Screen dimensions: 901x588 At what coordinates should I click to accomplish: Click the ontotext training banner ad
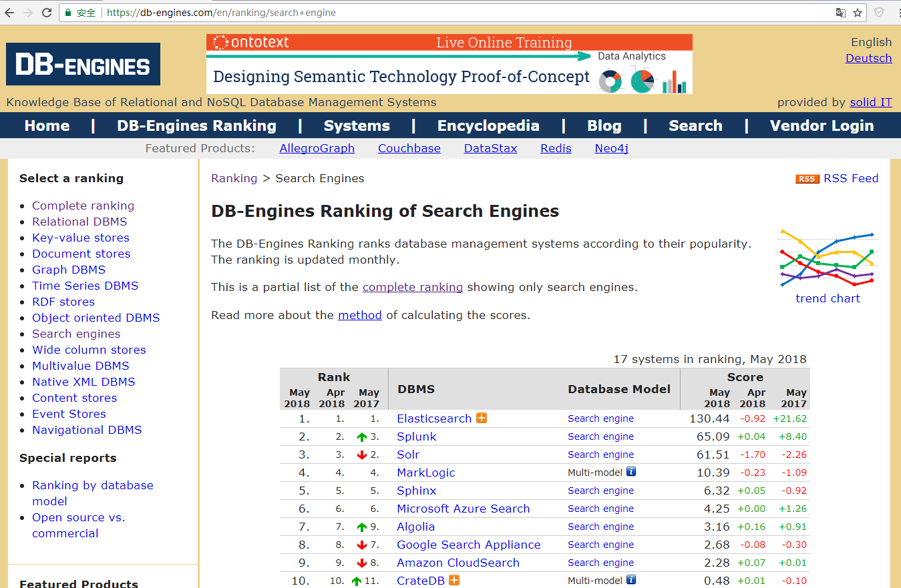coord(449,64)
